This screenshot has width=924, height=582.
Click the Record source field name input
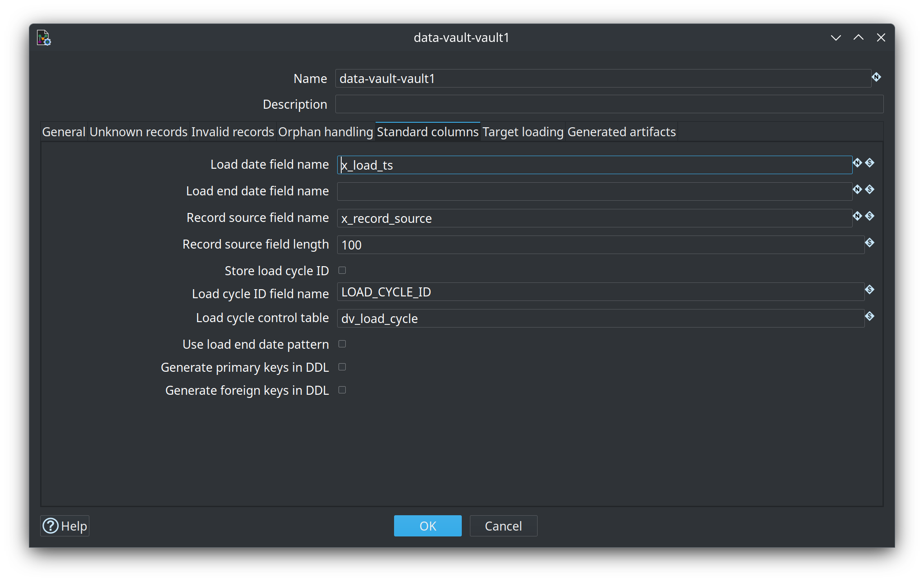(594, 218)
